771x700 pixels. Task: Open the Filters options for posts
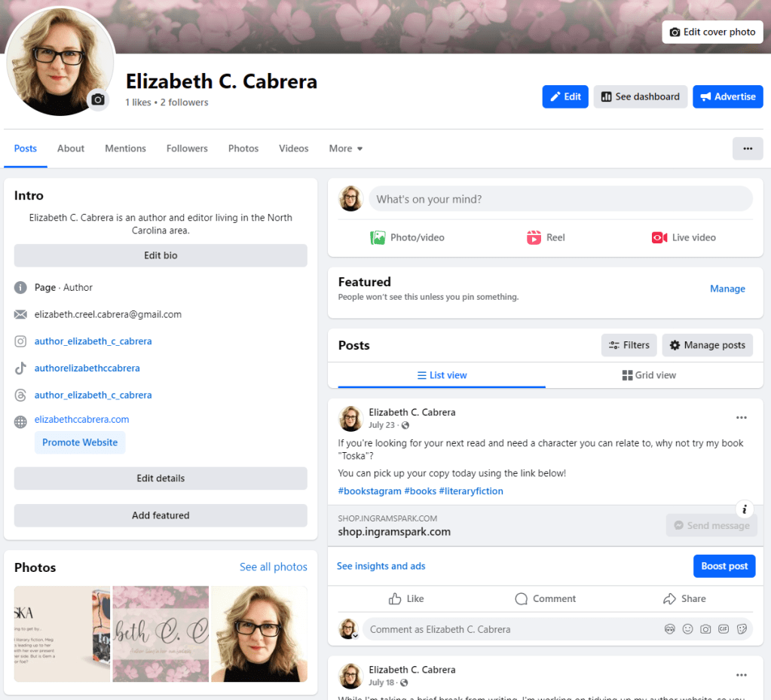(x=629, y=345)
